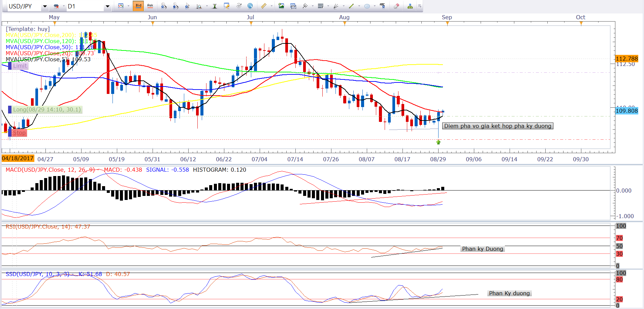The width and height of the screenshot is (644, 309).
Task: Click the 'Diem pha vo gia' text annotation
Action: [497, 126]
